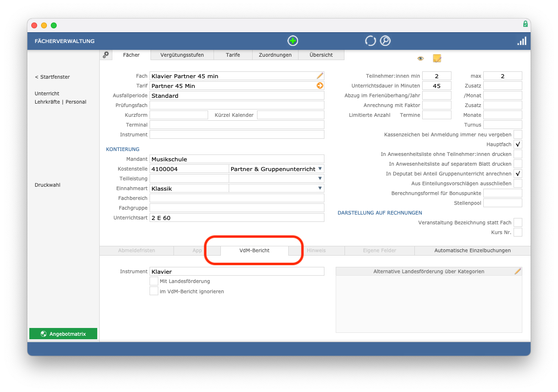Open the gear settings icon beside Fächer
Image resolution: width=558 pixels, height=392 pixels.
(106, 55)
